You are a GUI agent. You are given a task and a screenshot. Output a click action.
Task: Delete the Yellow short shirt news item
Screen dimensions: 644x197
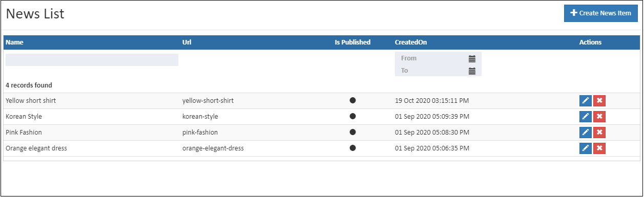[599, 101]
